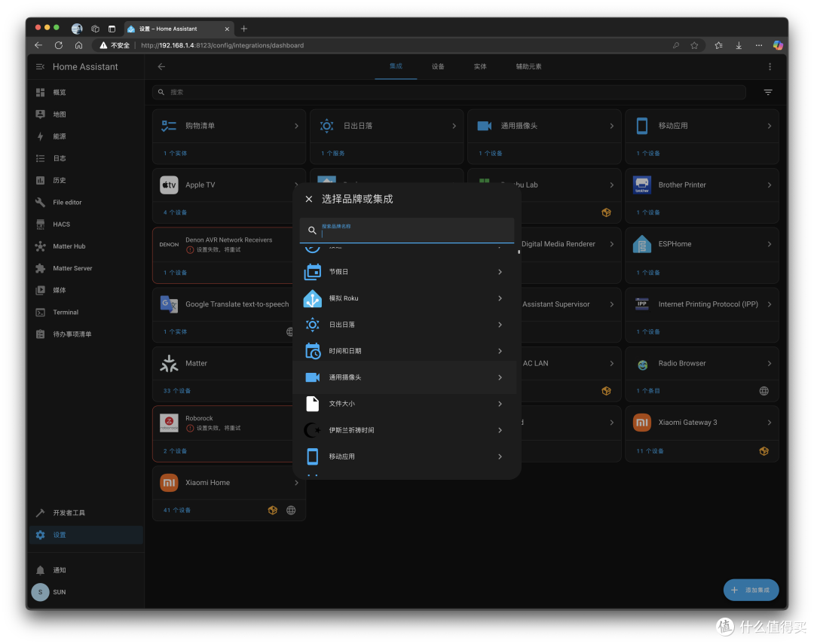Click the 4 个设备 link under Apple TV
This screenshot has width=814, height=644.
[x=175, y=212]
